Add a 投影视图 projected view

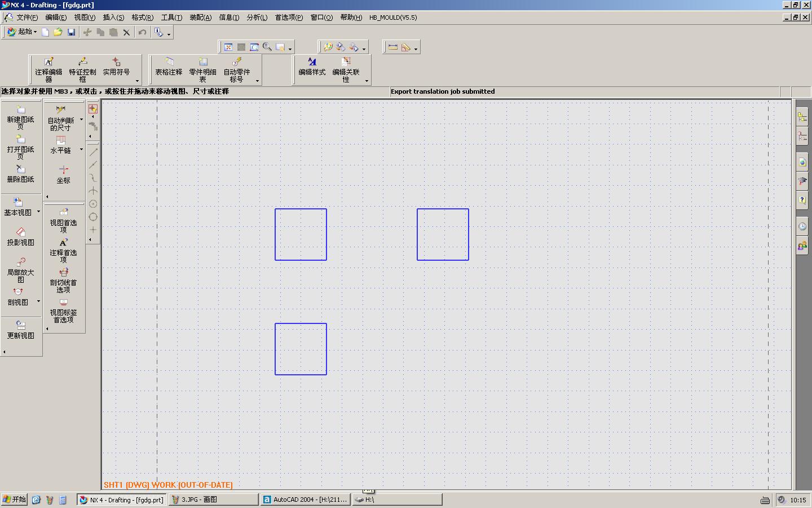click(20, 237)
